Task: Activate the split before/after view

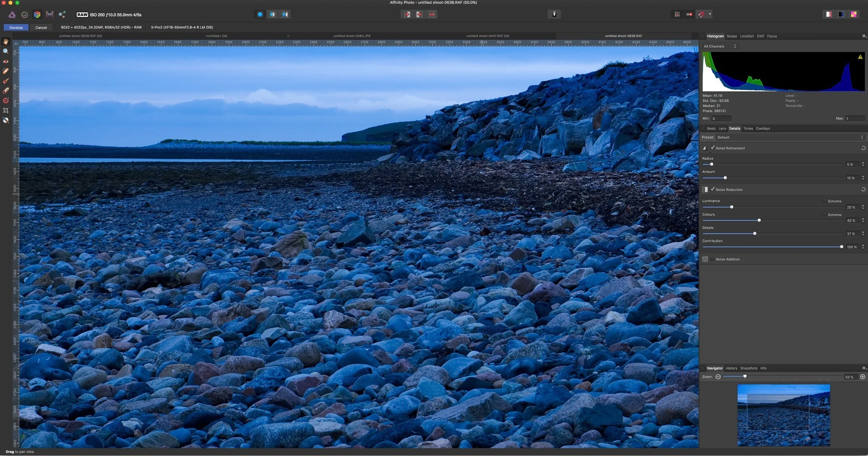Action: [x=273, y=15]
